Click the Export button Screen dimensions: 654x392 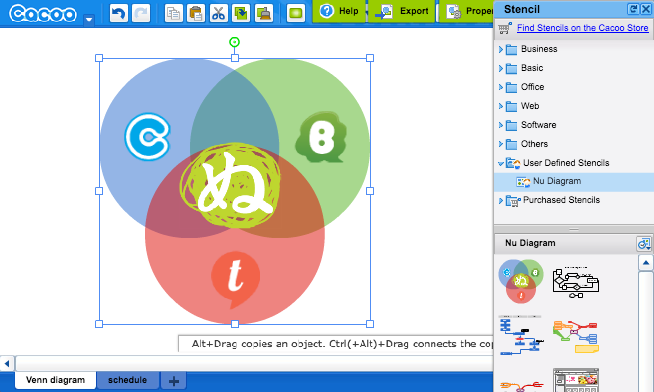[x=401, y=11]
